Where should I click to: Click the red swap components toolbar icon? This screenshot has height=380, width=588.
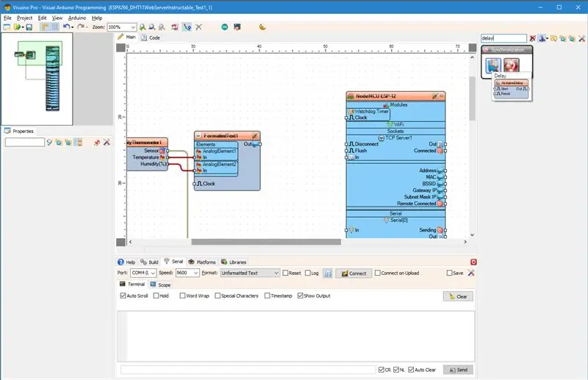[x=175, y=27]
